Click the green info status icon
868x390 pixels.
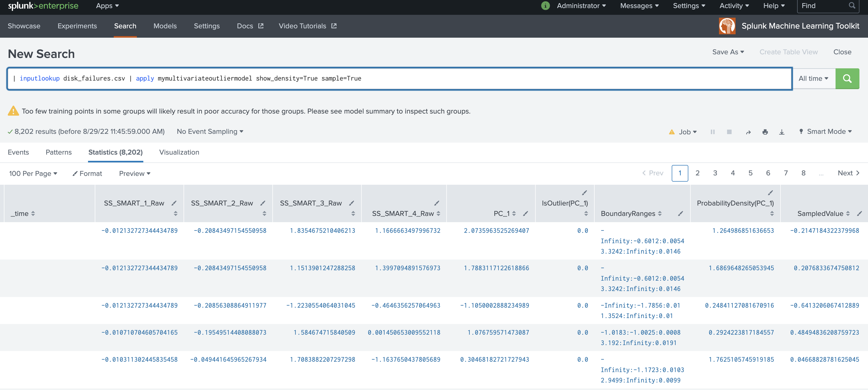[545, 6]
